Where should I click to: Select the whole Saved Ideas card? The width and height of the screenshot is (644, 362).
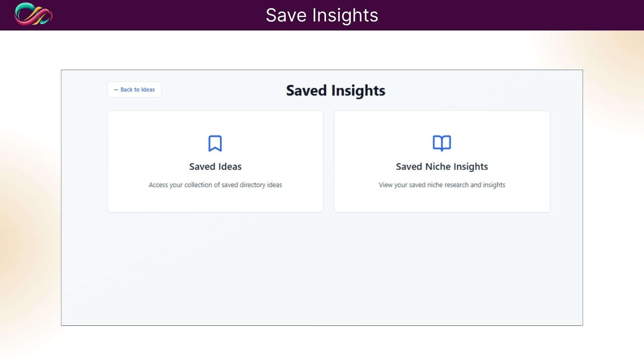(x=215, y=201)
